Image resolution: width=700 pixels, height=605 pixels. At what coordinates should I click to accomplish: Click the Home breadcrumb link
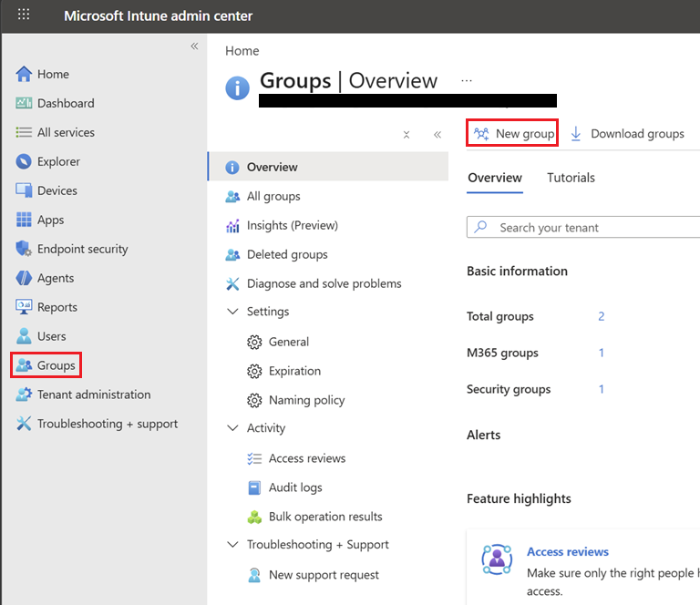[242, 51]
